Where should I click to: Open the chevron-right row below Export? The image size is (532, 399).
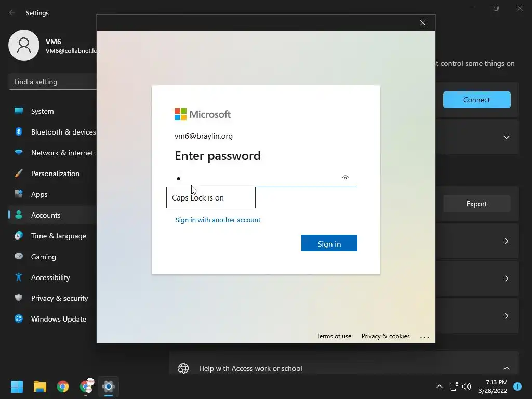point(506,241)
